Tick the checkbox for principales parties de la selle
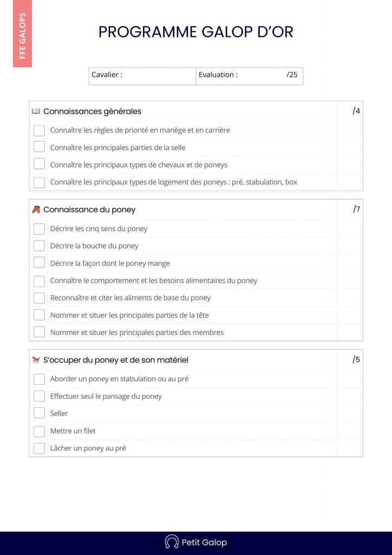This screenshot has height=555, width=392. (39, 147)
